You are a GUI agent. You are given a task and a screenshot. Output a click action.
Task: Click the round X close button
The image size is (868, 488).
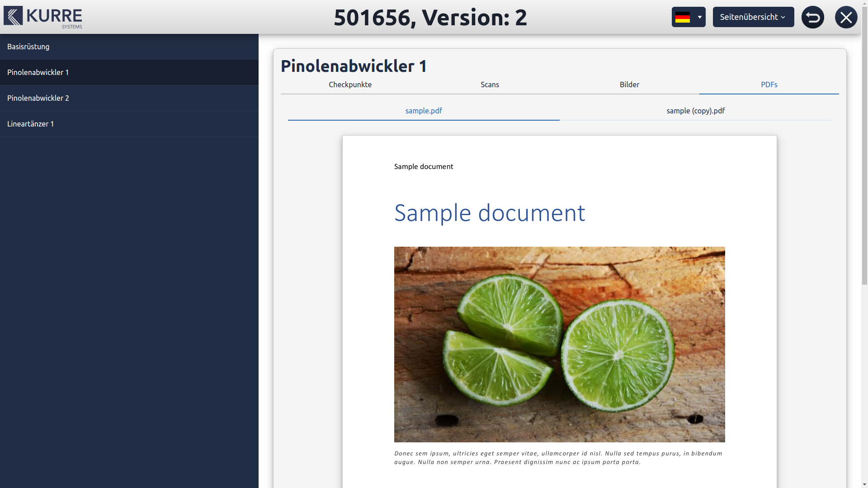[x=846, y=17]
